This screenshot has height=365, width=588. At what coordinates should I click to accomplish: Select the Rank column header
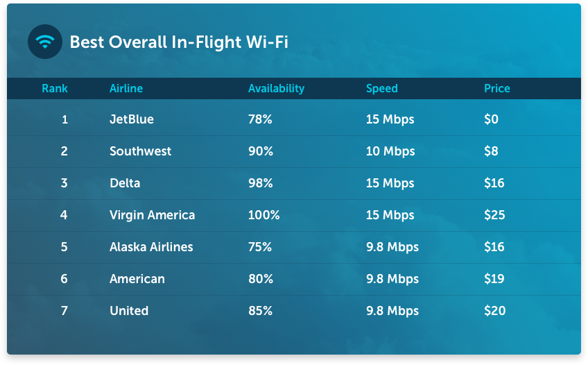click(55, 89)
